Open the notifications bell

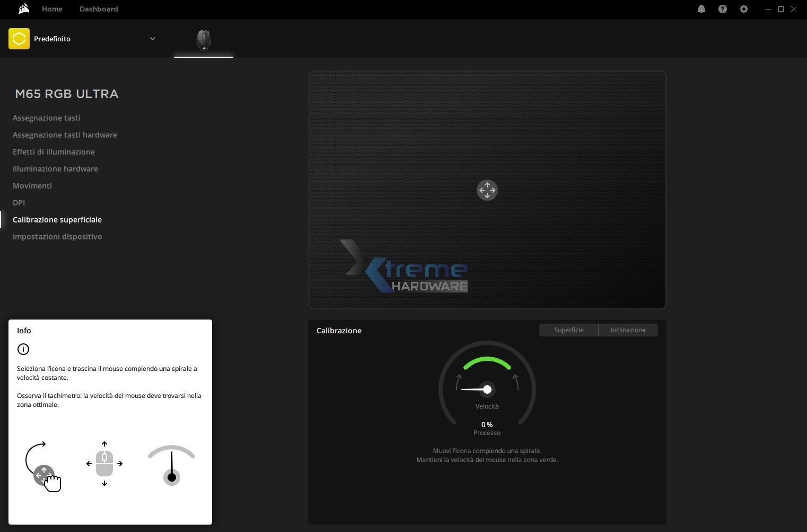(x=701, y=9)
